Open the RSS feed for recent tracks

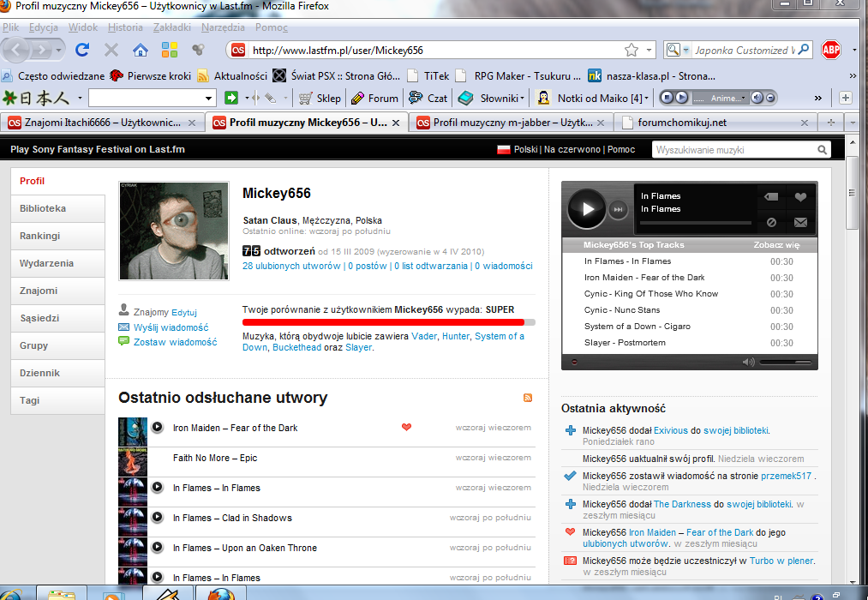click(528, 398)
